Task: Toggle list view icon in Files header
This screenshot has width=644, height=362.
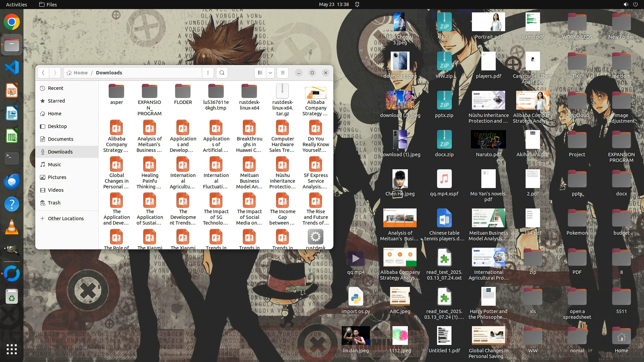Action: (x=260, y=73)
